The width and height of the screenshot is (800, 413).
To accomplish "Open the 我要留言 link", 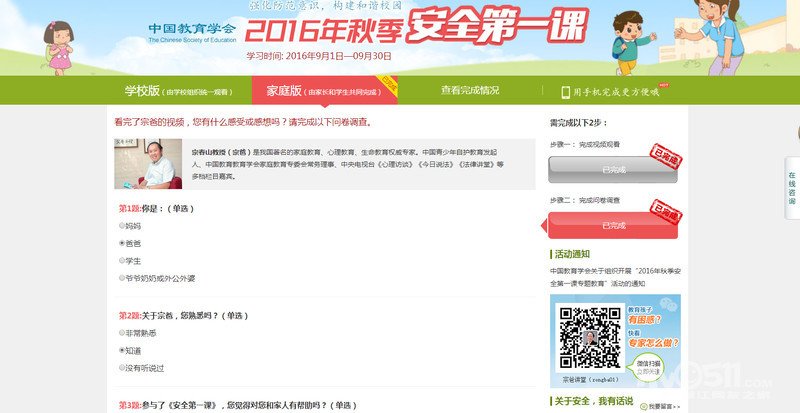I will pyautogui.click(x=661, y=406).
